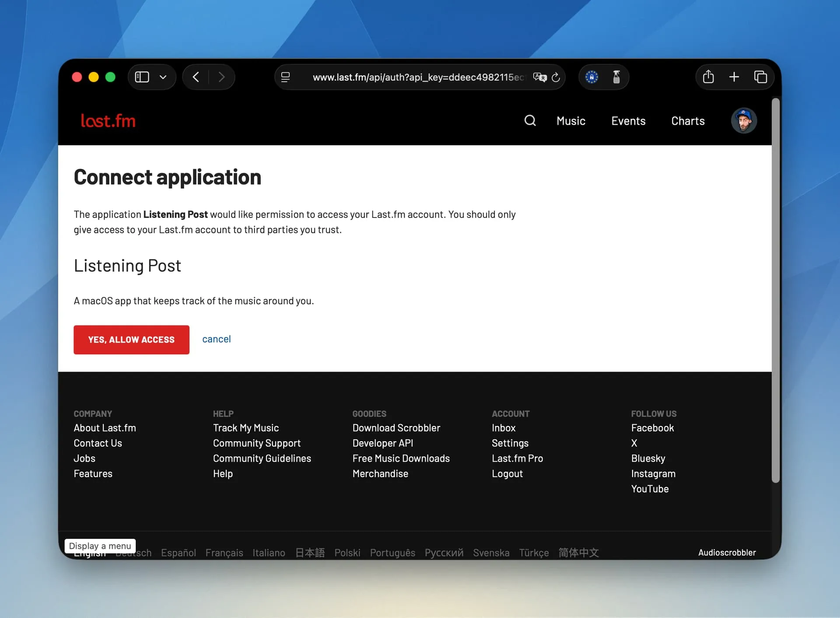Click the Listening Post heading text
Viewport: 840px width, 618px height.
coord(127,266)
